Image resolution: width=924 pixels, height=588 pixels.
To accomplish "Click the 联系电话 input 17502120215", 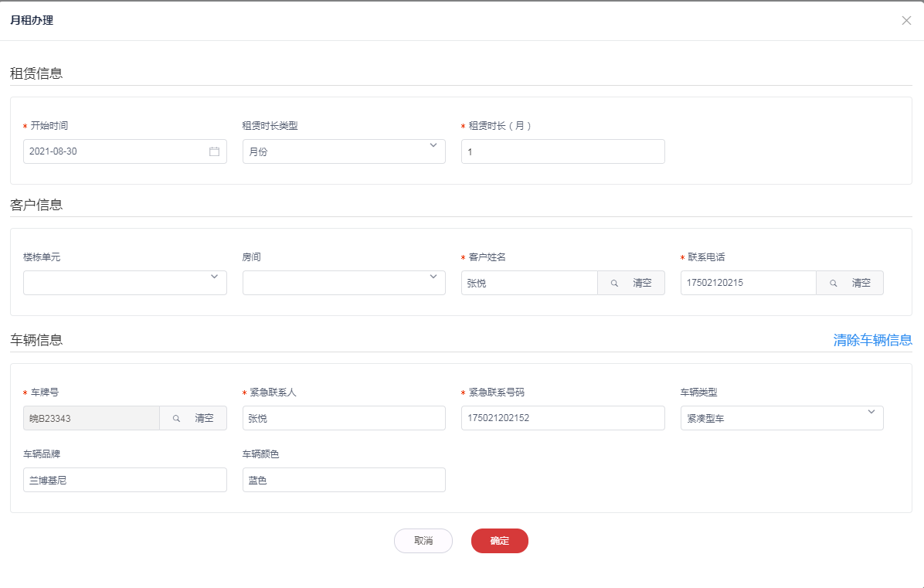I will click(x=748, y=283).
